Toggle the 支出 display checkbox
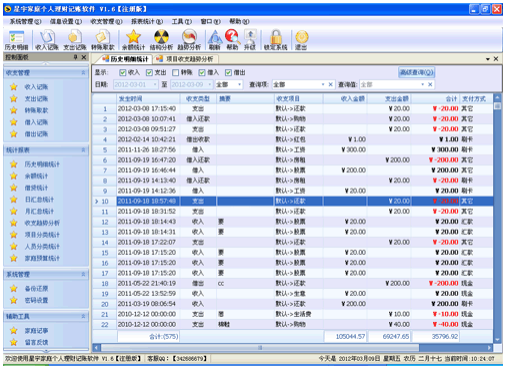This screenshot has height=368, width=505. [x=149, y=72]
